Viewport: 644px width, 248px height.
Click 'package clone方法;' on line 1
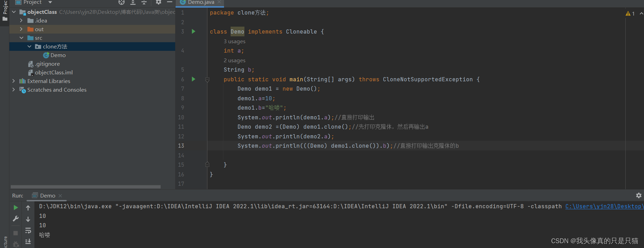click(239, 13)
